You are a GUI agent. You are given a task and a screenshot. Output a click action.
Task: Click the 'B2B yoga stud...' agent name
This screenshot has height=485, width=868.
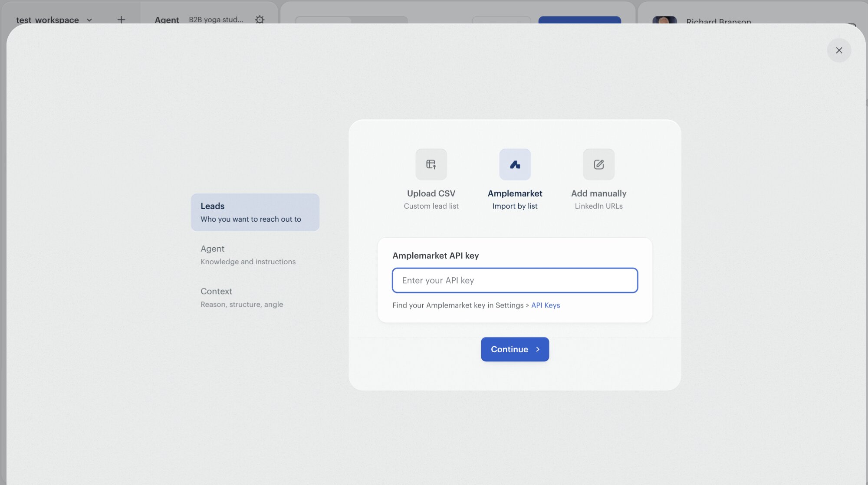coord(216,20)
